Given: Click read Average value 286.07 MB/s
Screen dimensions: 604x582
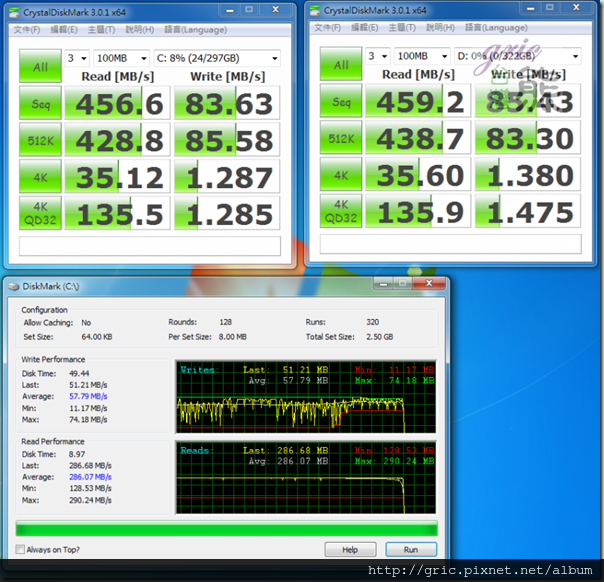Looking at the screenshot, I should tap(90, 477).
